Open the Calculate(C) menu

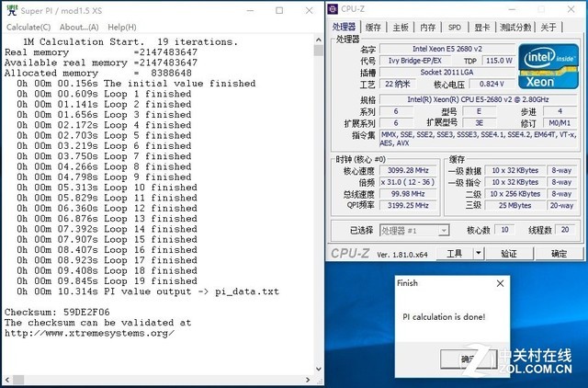pyautogui.click(x=28, y=27)
